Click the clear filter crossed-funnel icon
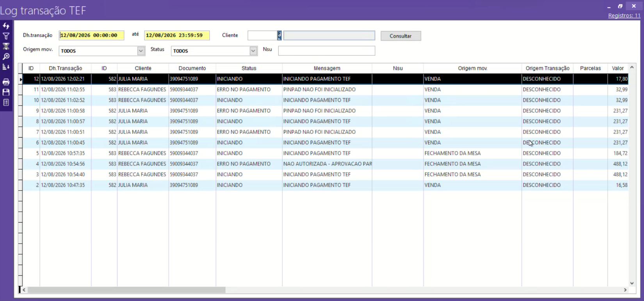This screenshot has width=644, height=301. point(6,46)
